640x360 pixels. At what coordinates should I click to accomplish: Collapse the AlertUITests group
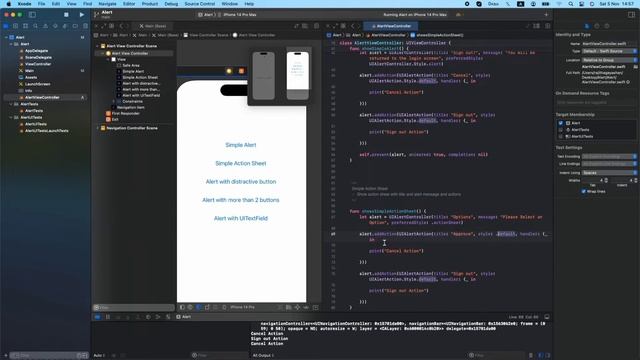tap(11, 118)
